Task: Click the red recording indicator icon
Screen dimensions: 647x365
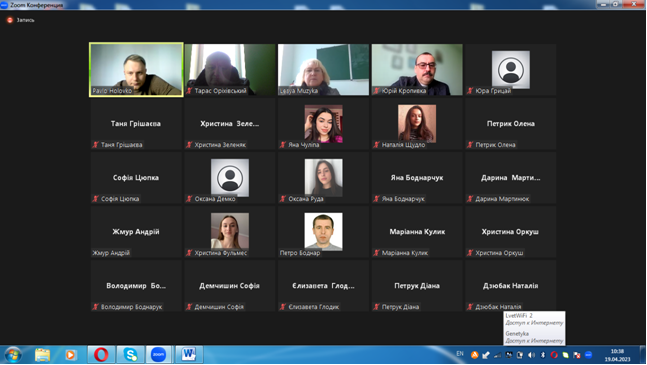Action: point(10,20)
